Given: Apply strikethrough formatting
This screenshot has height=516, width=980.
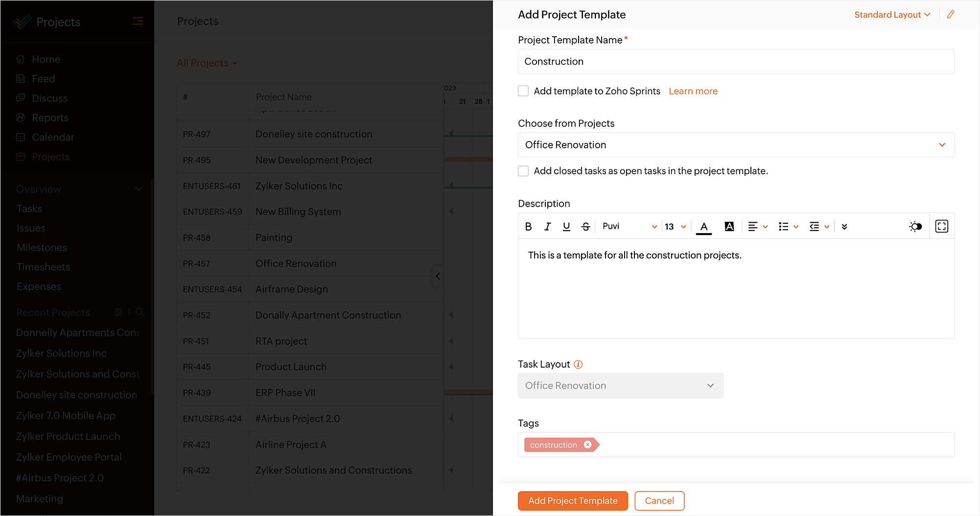Looking at the screenshot, I should [585, 226].
